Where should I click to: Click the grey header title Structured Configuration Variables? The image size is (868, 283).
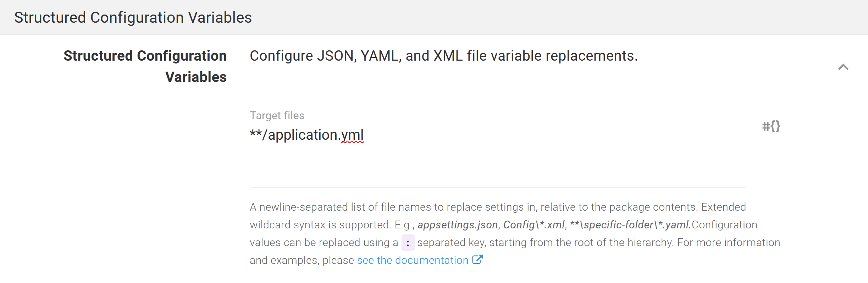point(133,17)
